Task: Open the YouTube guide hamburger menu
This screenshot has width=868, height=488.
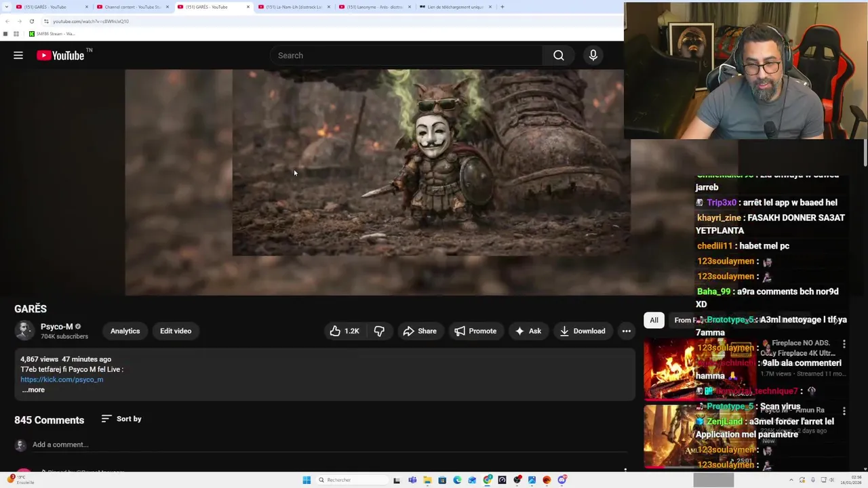Action: pos(18,56)
